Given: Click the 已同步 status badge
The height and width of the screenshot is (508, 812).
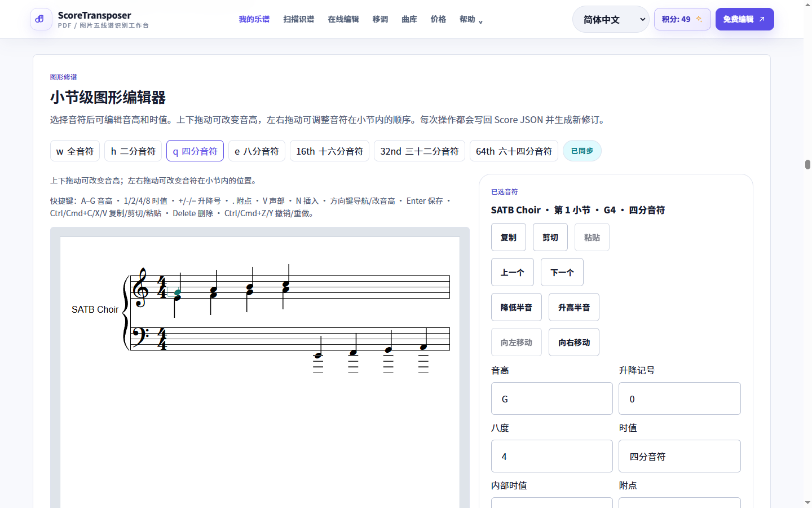Looking at the screenshot, I should coord(582,151).
